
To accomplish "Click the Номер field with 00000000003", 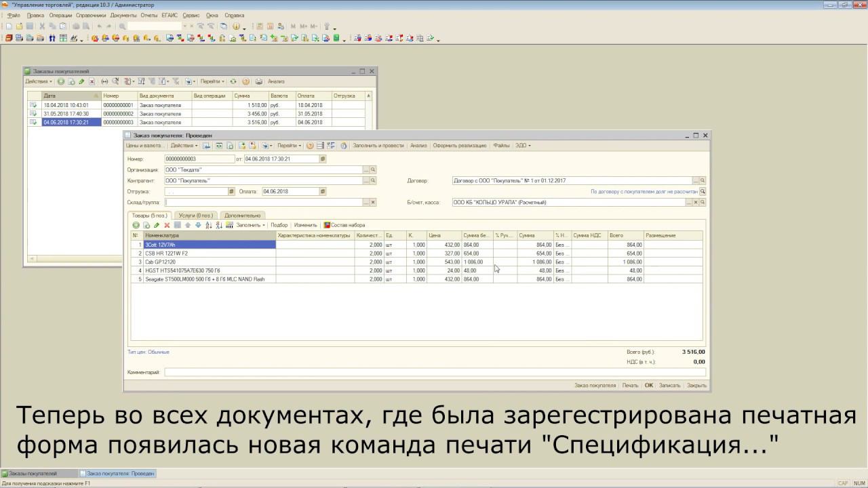I will pos(199,159).
